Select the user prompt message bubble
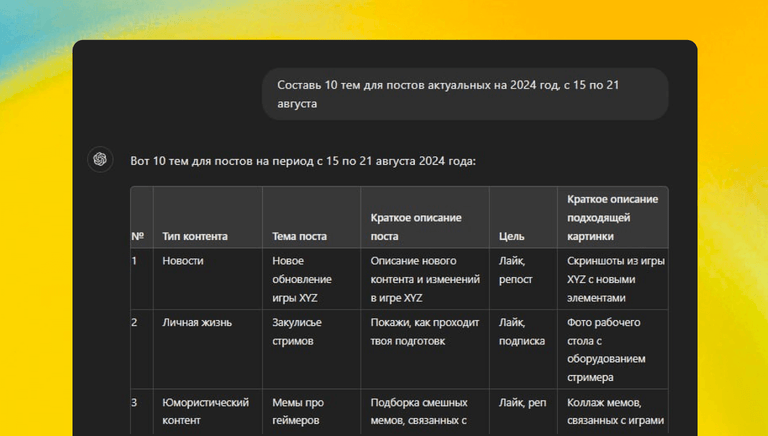Screen dimensions: 768x436 [465, 94]
